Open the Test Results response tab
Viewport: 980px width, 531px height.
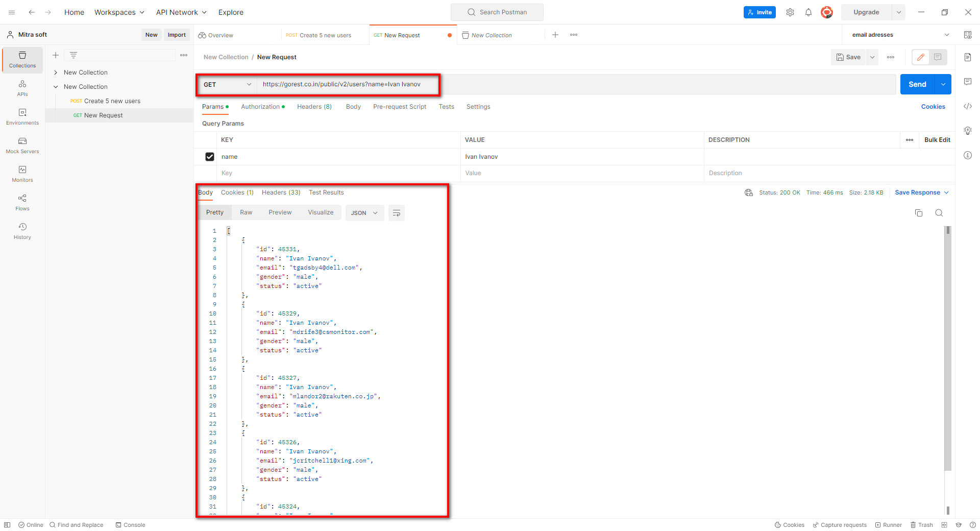tap(326, 192)
